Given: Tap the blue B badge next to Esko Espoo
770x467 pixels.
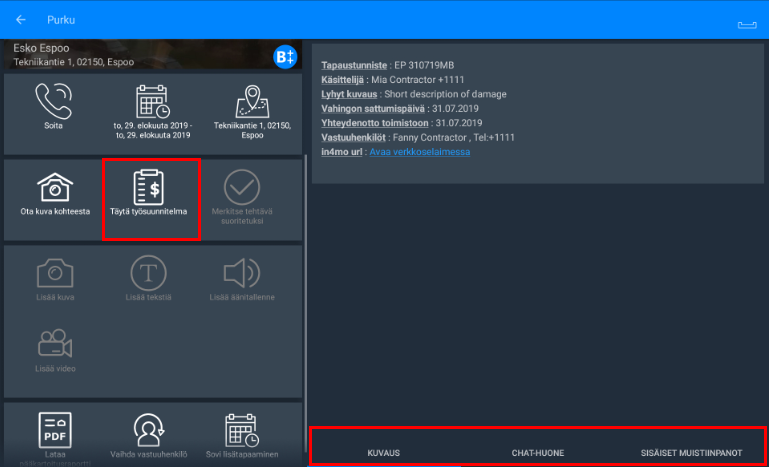Looking at the screenshot, I should [285, 57].
